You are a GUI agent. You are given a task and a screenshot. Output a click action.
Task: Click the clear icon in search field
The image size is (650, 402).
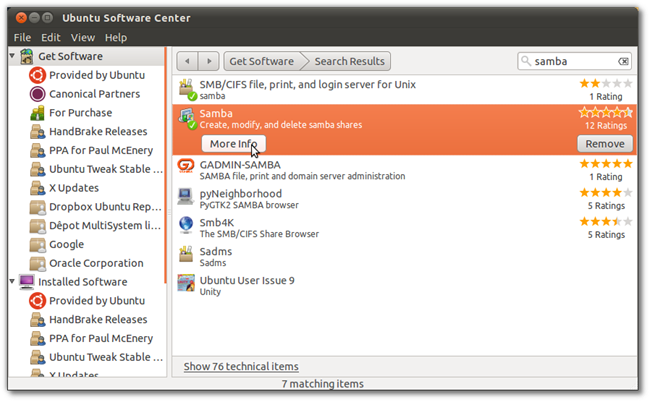624,61
